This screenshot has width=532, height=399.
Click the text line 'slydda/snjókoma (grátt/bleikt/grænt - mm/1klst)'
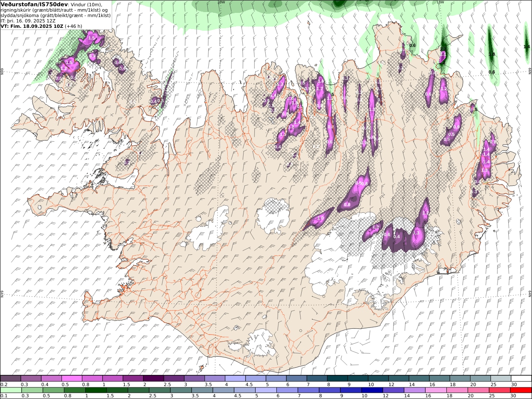tap(55, 15)
